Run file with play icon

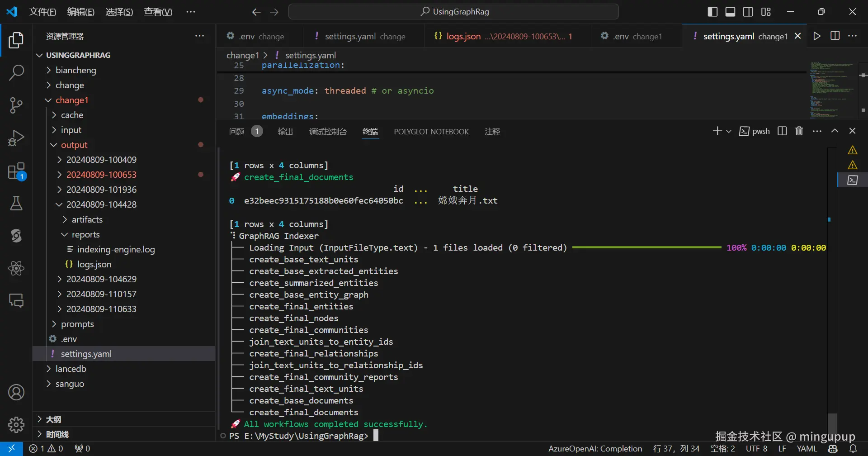coord(816,36)
